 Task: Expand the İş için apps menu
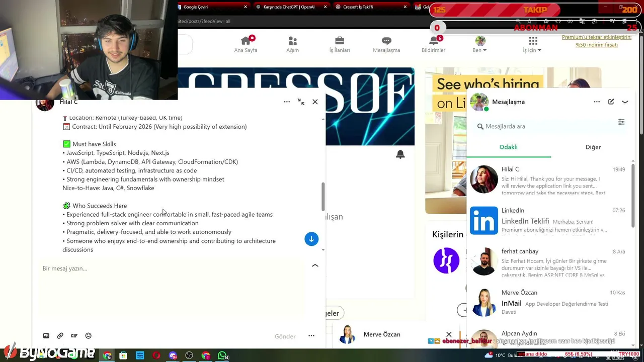coord(532,44)
